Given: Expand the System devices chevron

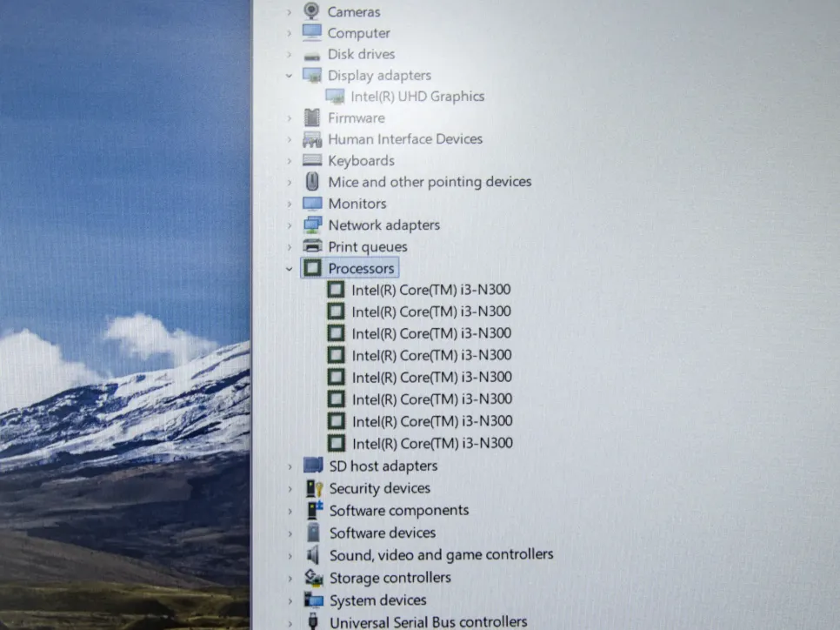Looking at the screenshot, I should (x=290, y=600).
